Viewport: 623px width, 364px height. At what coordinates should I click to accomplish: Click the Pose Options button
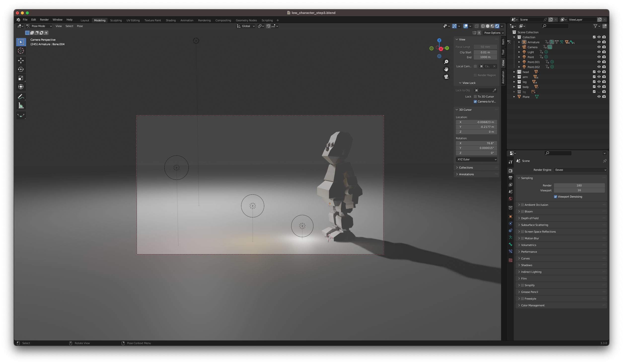click(x=494, y=33)
